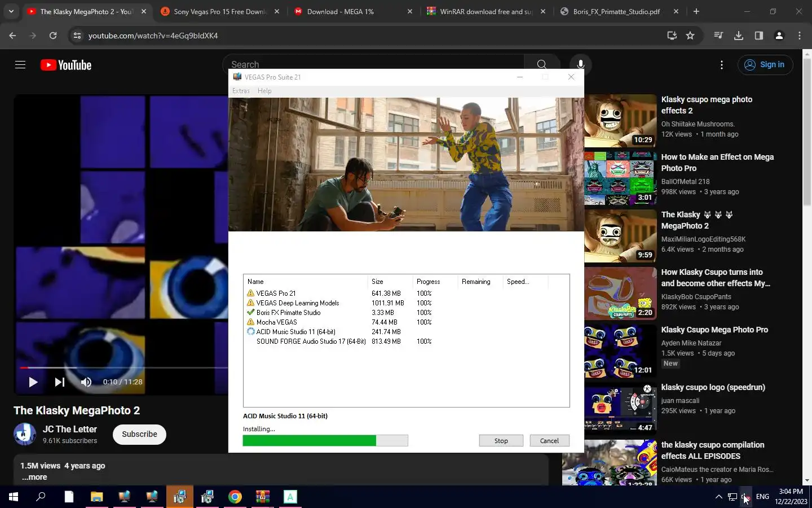View site information icon in address bar

(77, 36)
